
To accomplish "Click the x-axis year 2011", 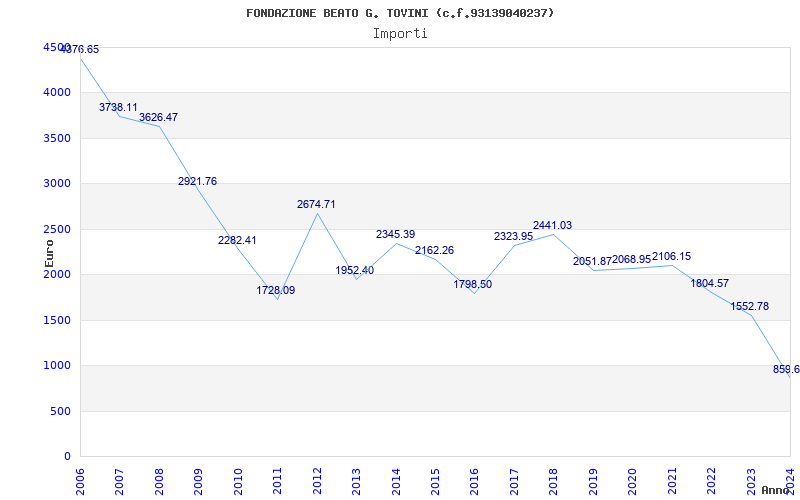I will click(278, 482).
